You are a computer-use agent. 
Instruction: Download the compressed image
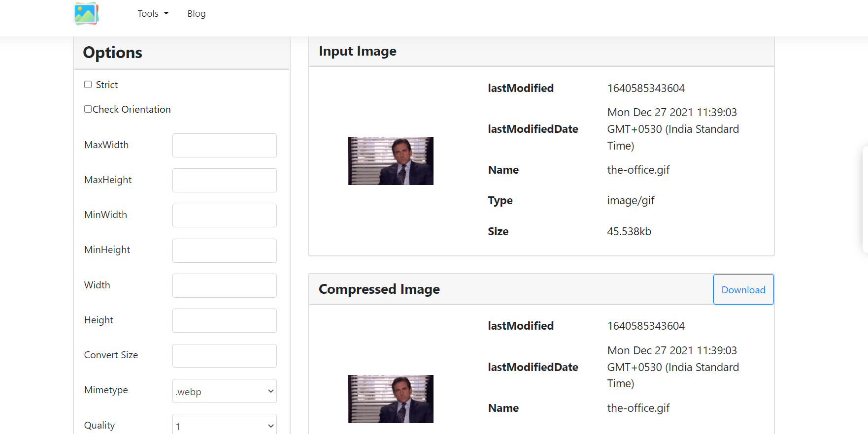click(743, 290)
